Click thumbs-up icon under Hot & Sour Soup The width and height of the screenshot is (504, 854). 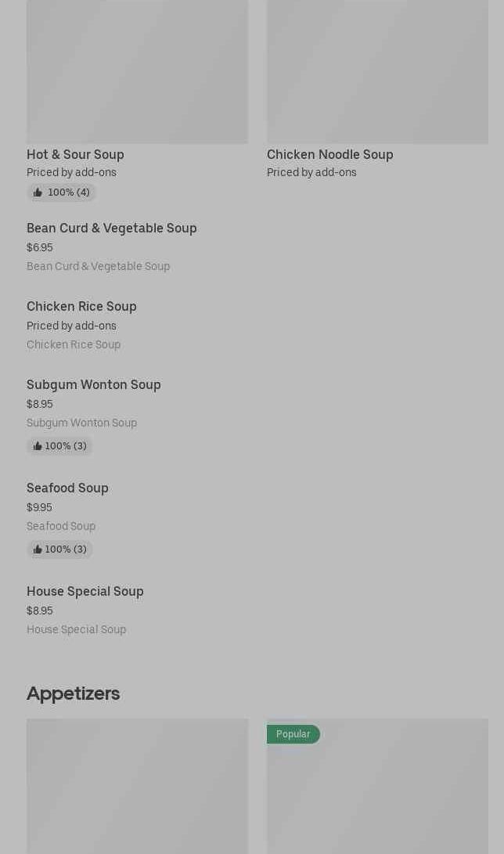click(x=38, y=193)
